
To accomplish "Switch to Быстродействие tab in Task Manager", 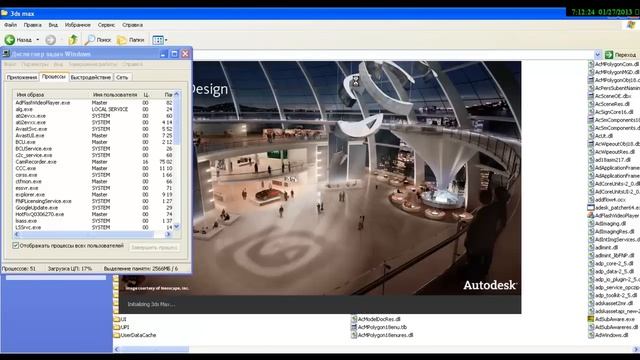I will tap(91, 77).
